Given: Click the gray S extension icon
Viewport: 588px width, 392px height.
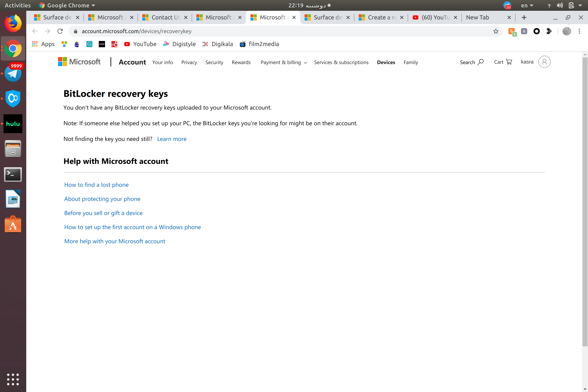Looking at the screenshot, I should tap(524, 31).
